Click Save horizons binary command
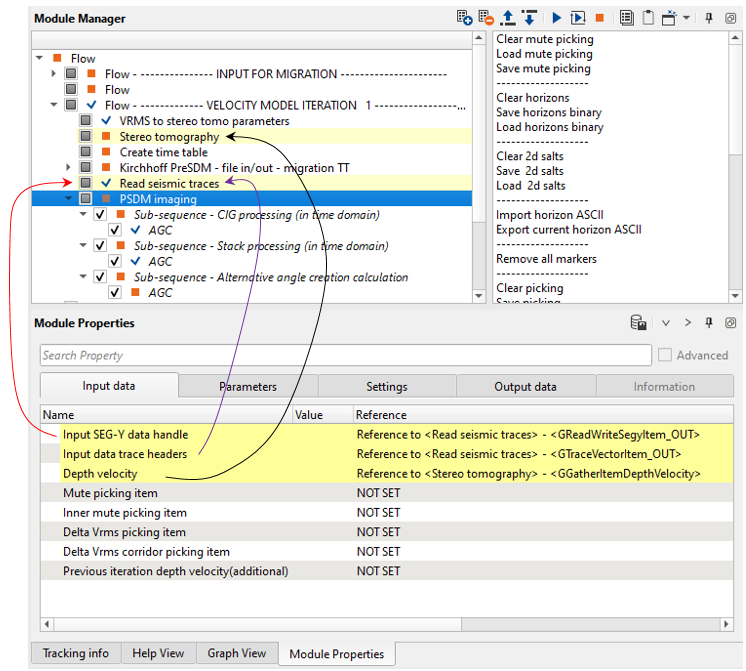Screen dimensions: 746x671 pos(550,112)
